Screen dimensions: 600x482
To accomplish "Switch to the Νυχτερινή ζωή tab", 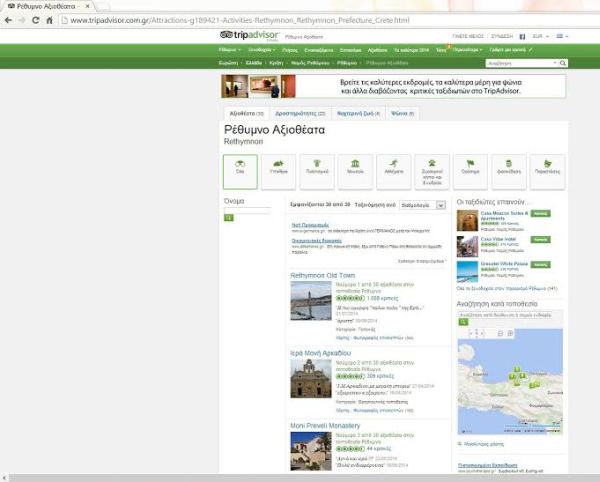I will pyautogui.click(x=358, y=114).
